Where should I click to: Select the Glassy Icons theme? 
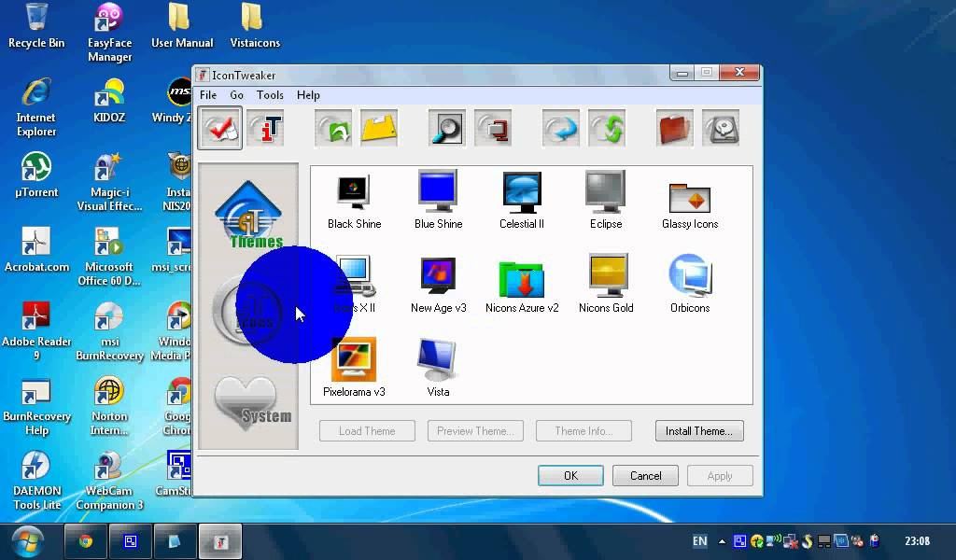[x=690, y=205]
